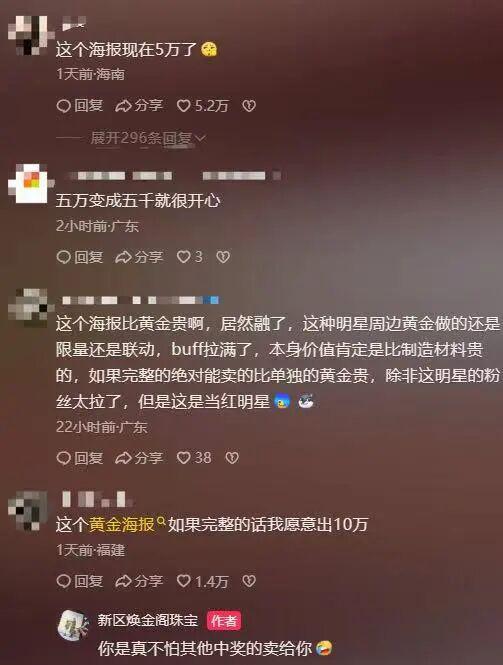Screen dimensions: 503x665
Task: Reply to the 5万 poster comment
Action: [80, 106]
